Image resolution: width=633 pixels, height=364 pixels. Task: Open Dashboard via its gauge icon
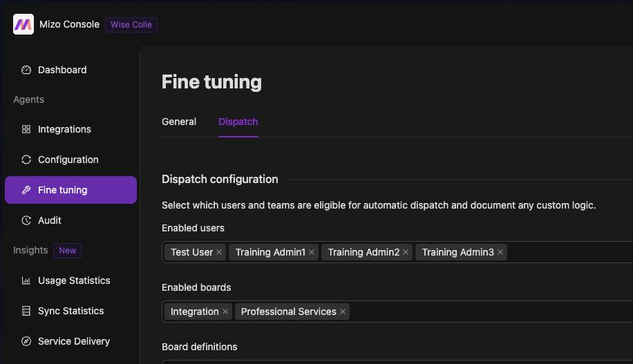[26, 70]
